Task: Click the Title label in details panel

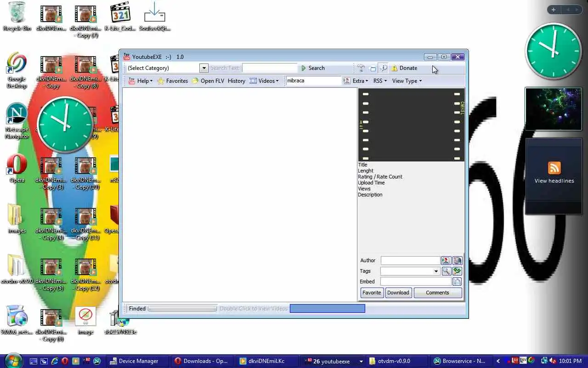Action: [362, 165]
